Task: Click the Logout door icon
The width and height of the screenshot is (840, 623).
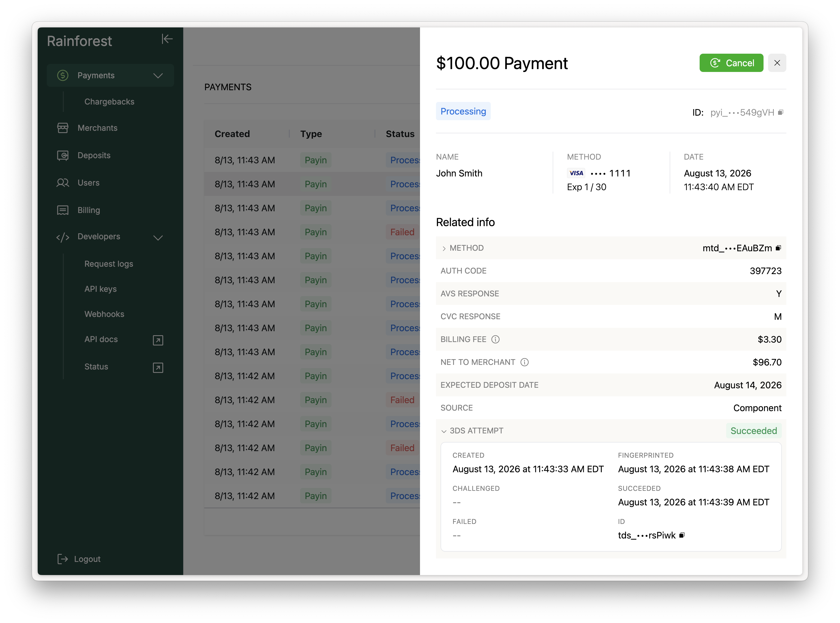Action: point(62,559)
